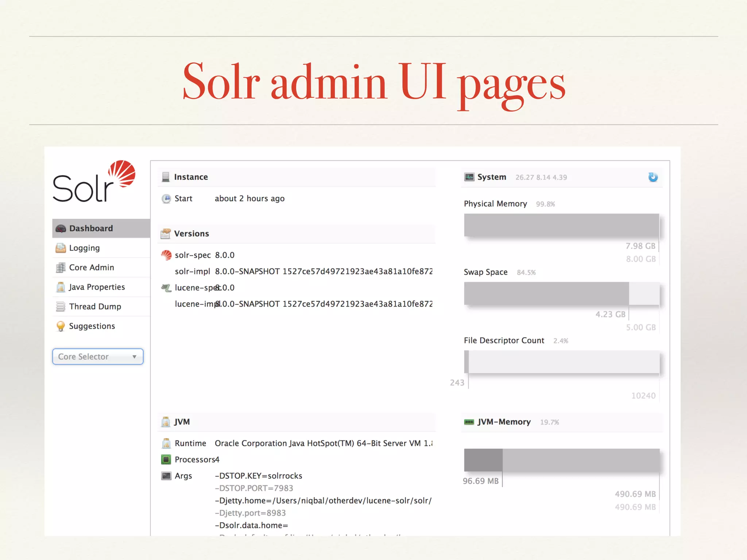Image resolution: width=747 pixels, height=560 pixels.
Task: Click the -Djetty.home argument line
Action: pyautogui.click(x=323, y=501)
